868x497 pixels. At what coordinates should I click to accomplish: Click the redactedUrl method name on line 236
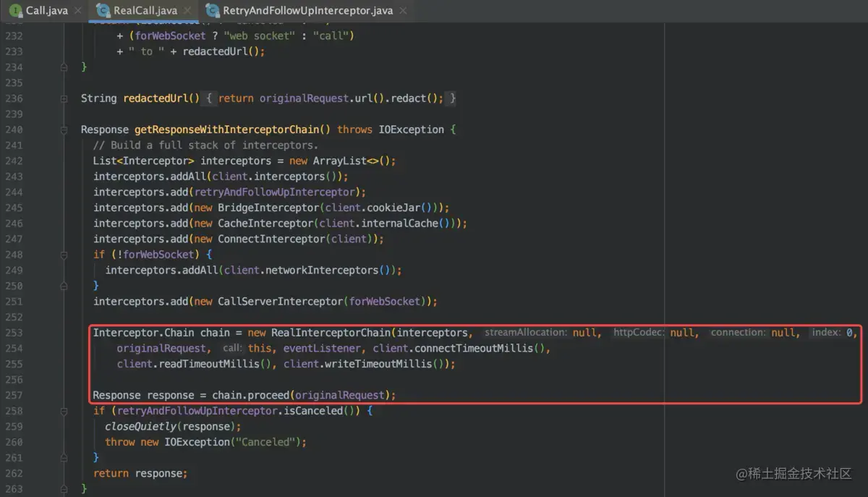tap(155, 98)
